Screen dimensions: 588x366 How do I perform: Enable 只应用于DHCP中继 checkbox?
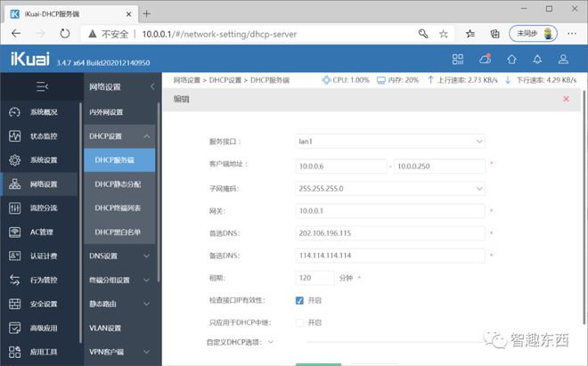point(300,321)
